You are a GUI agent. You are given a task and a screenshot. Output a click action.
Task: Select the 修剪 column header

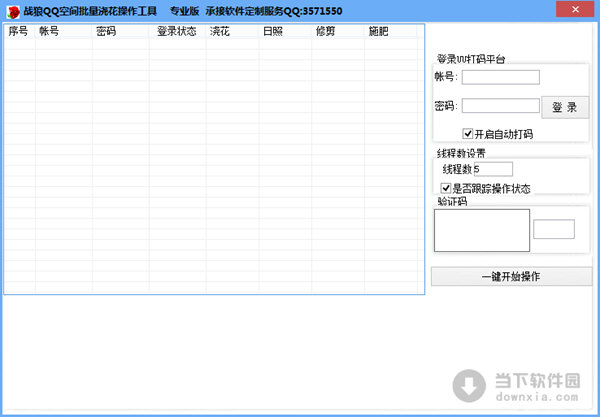338,31
